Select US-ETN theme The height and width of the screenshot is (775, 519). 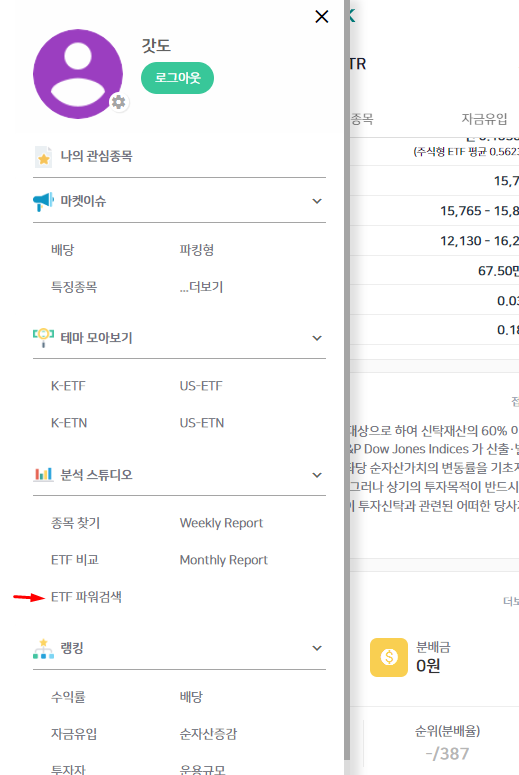point(202,423)
